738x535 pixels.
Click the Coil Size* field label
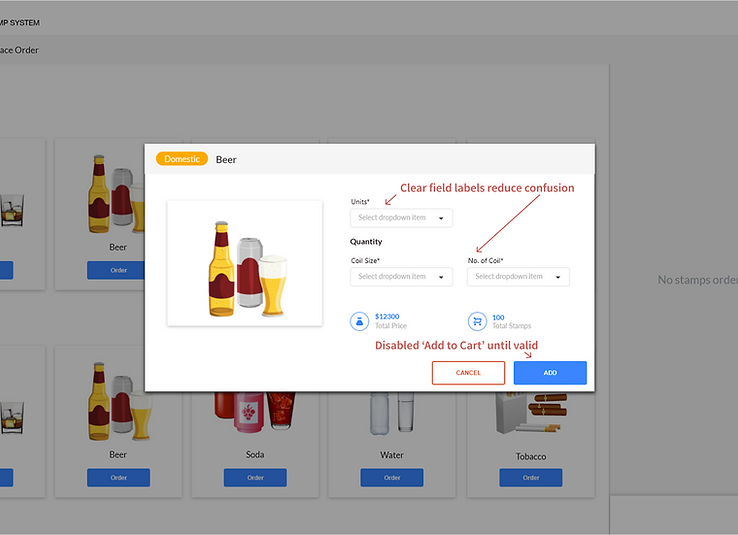[365, 261]
